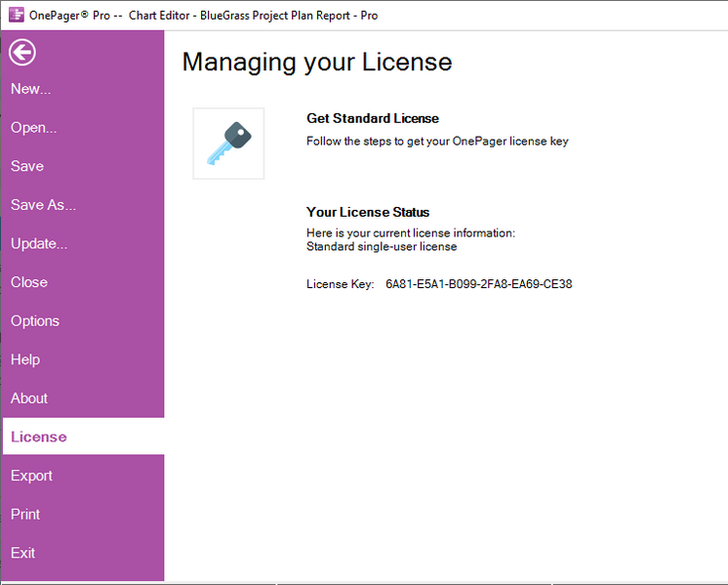Click the 'Your License Status' heading
The height and width of the screenshot is (585, 728).
pyautogui.click(x=368, y=212)
